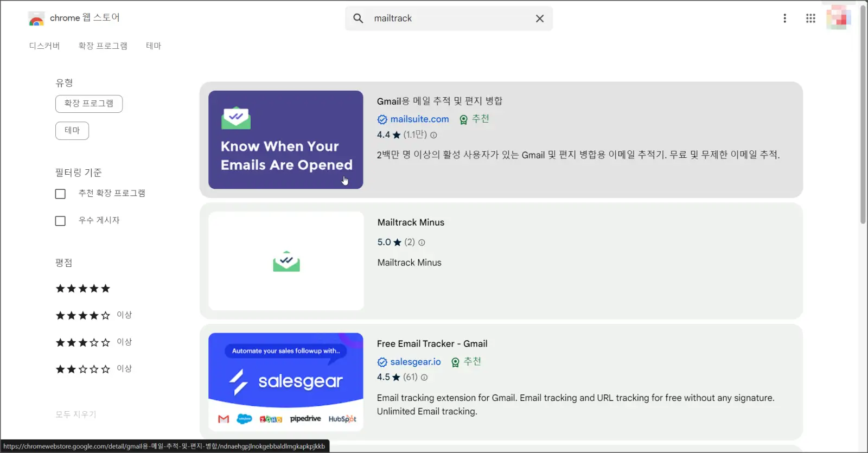Open the three-dot more options menu
This screenshot has width=868, height=453.
[784, 18]
